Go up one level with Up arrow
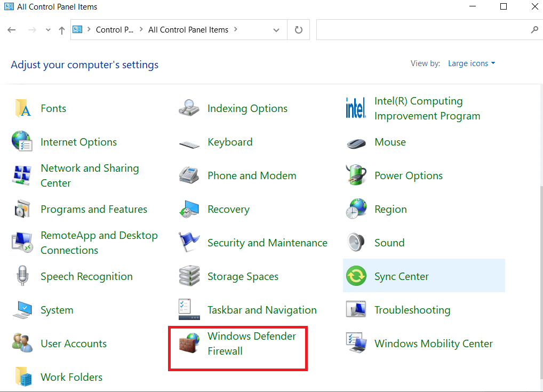This screenshot has height=392, width=543. point(62,30)
